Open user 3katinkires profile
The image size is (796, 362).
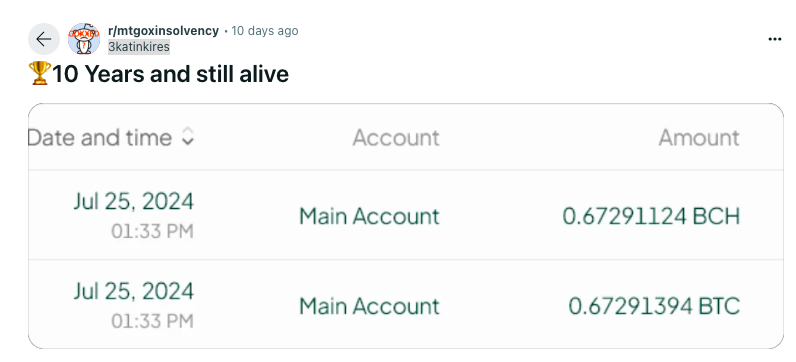click(x=139, y=47)
